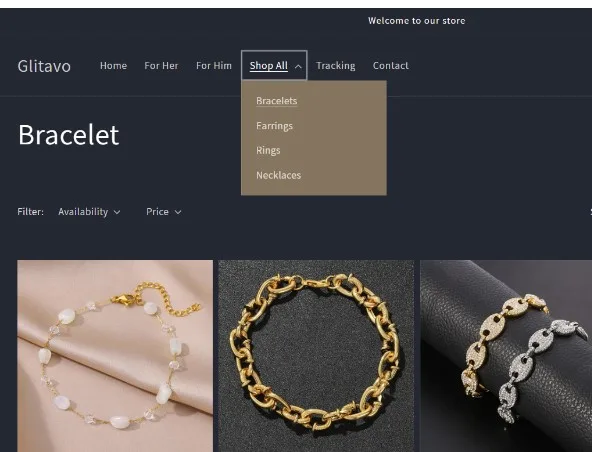Expand the Availability filter
This screenshot has height=452, width=592.
coord(89,212)
